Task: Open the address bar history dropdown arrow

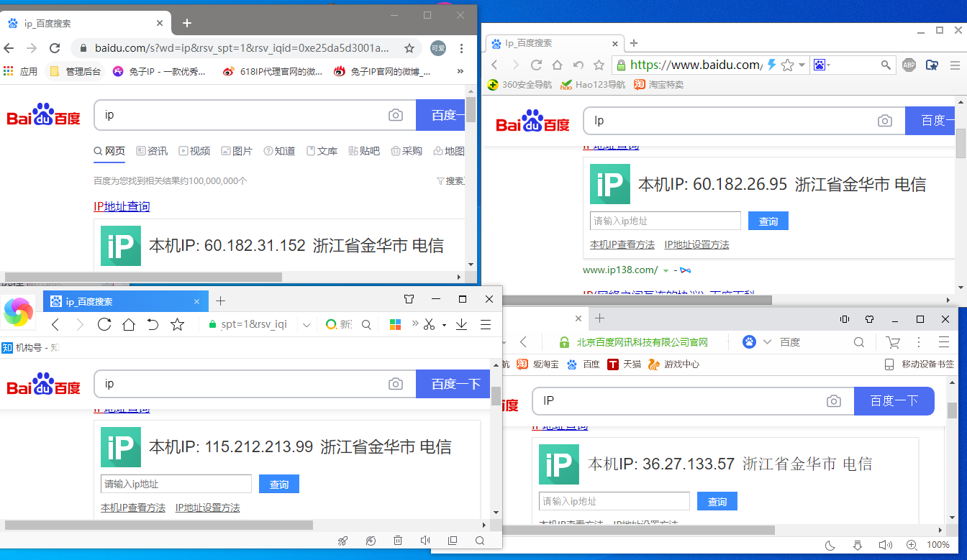Action: pos(306,324)
